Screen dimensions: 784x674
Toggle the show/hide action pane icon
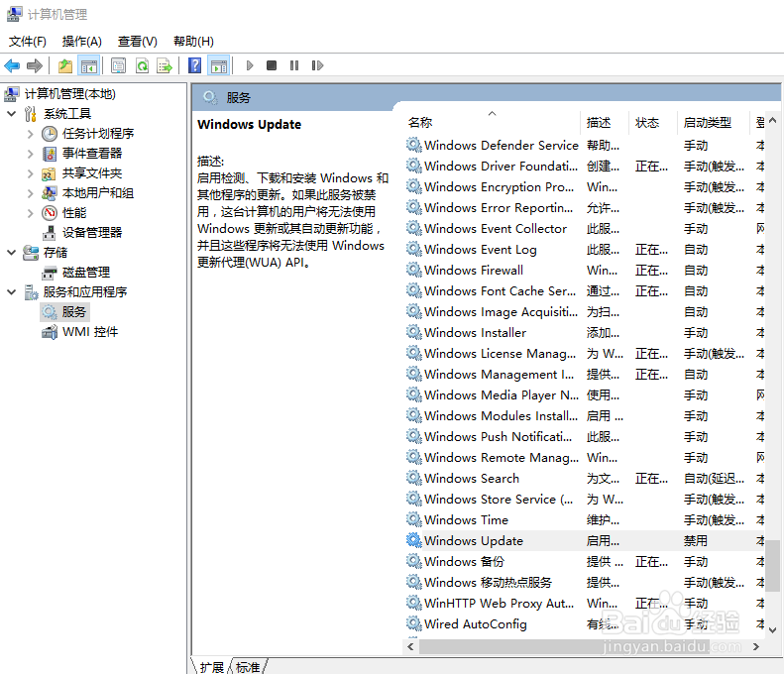(x=219, y=65)
